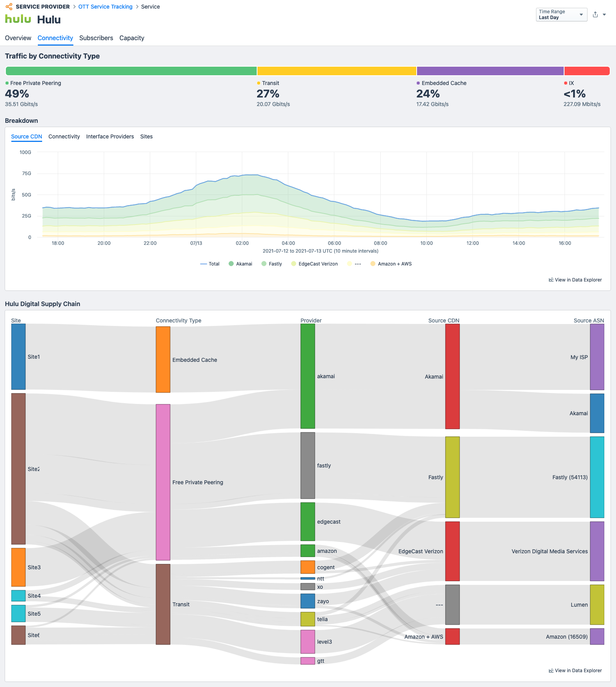Toggle the Total series in legend
Screen dimensions: 616x687
pyautogui.click(x=210, y=264)
